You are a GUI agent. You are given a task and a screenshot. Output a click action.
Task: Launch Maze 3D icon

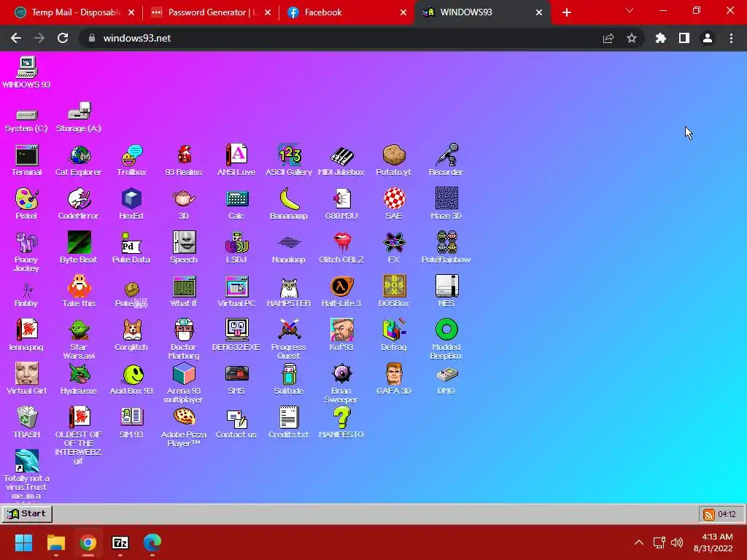(x=446, y=204)
